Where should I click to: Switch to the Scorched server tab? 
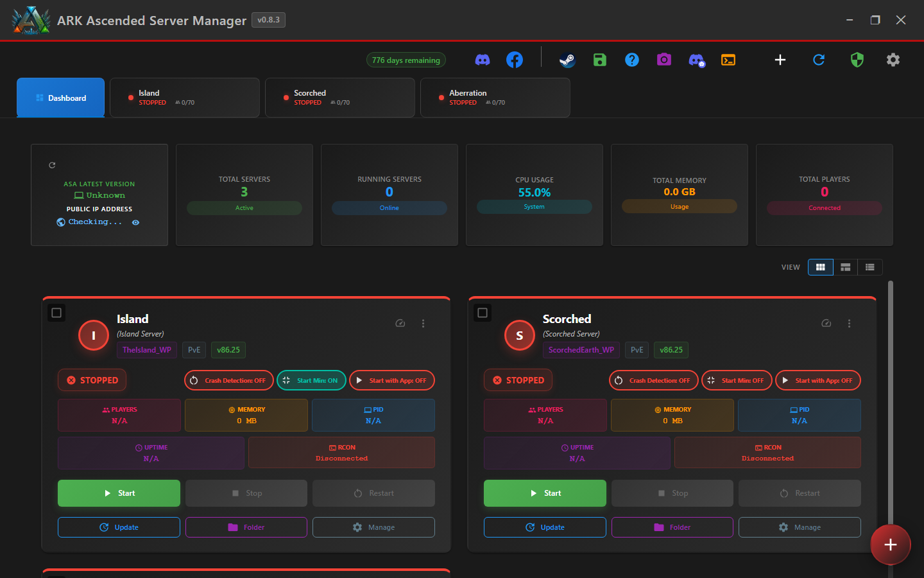(340, 98)
